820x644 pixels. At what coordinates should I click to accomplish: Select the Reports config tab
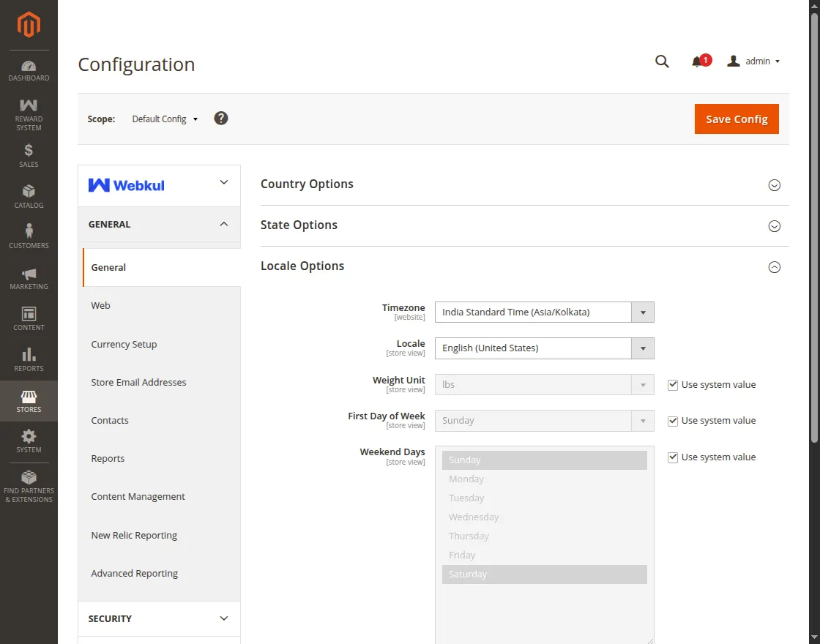coord(159,458)
